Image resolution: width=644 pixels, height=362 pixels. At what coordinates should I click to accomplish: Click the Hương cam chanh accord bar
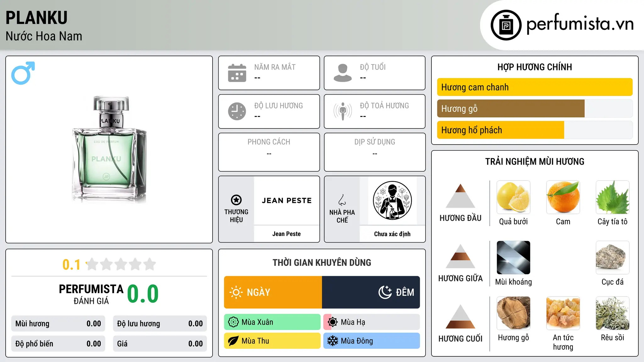pyautogui.click(x=535, y=87)
